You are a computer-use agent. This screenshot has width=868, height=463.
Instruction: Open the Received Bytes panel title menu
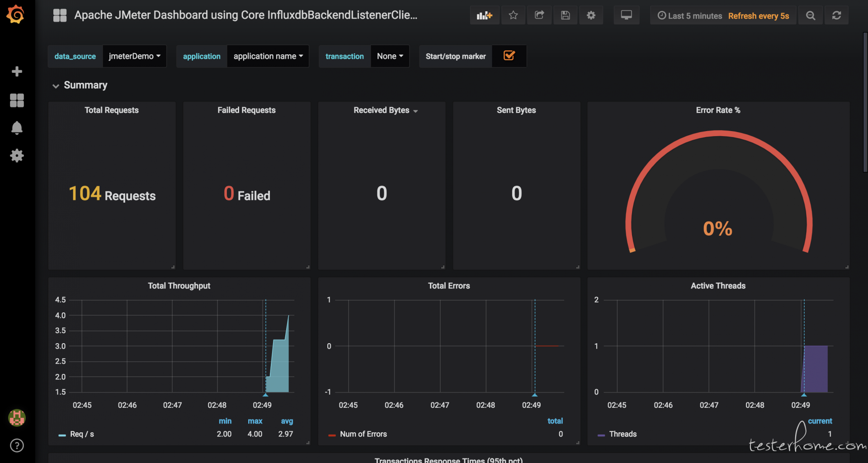pyautogui.click(x=382, y=110)
